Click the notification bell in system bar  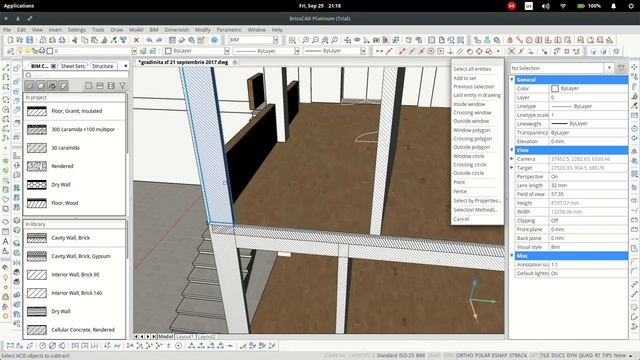pyautogui.click(x=613, y=6)
